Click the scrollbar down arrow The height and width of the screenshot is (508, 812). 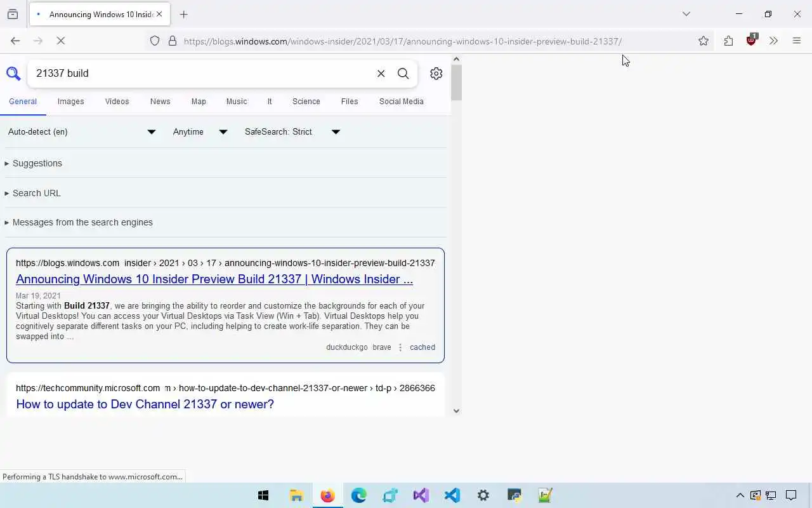pos(456,411)
